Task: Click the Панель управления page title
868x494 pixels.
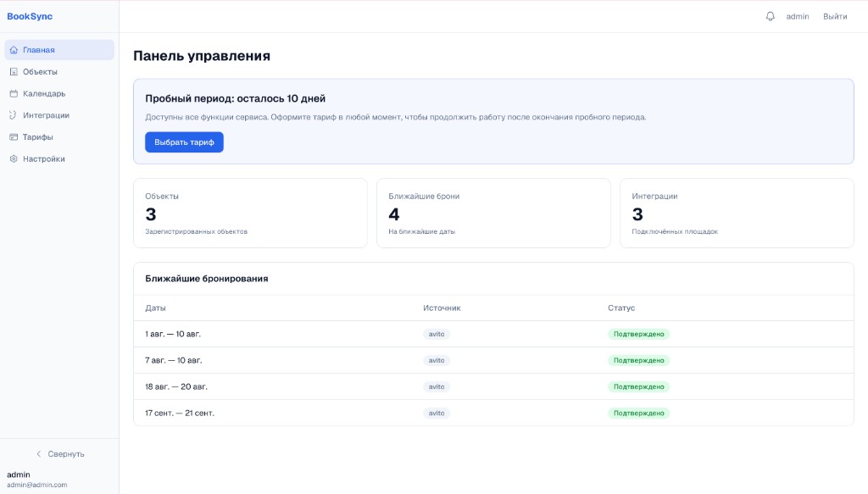Action: coord(202,56)
